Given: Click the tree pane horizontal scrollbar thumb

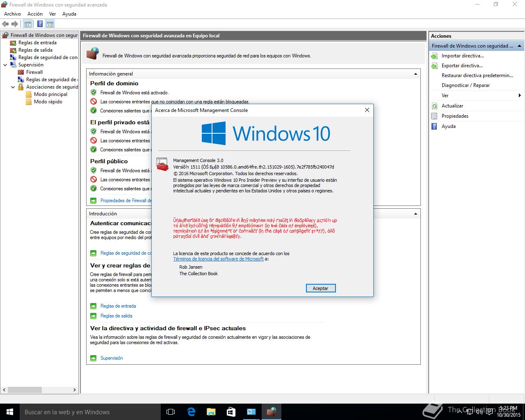Looking at the screenshot, I should 24,390.
